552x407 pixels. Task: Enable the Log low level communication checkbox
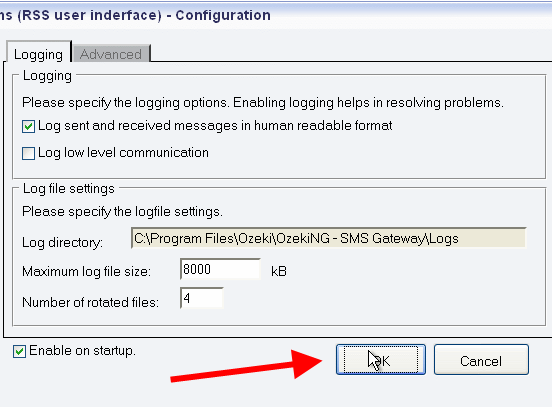pyautogui.click(x=28, y=154)
